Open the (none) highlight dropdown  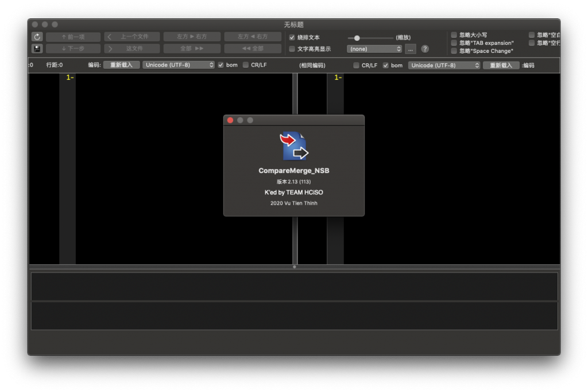[x=374, y=49]
